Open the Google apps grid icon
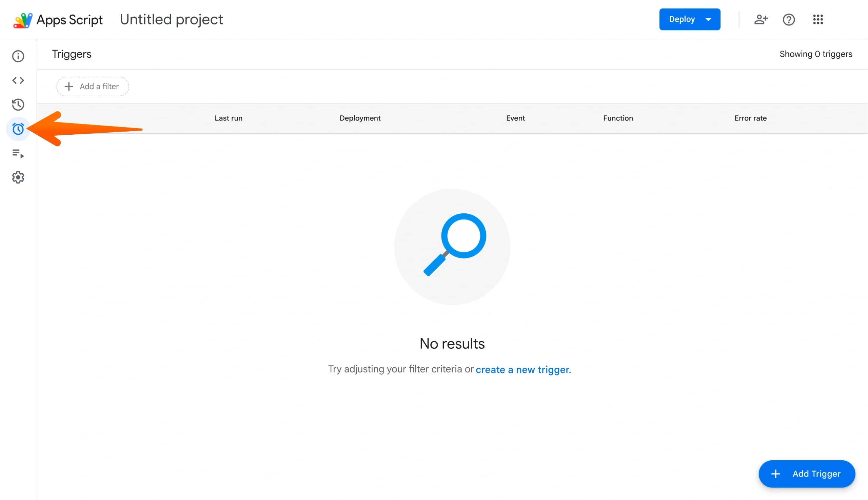The width and height of the screenshot is (868, 500). (x=818, y=20)
